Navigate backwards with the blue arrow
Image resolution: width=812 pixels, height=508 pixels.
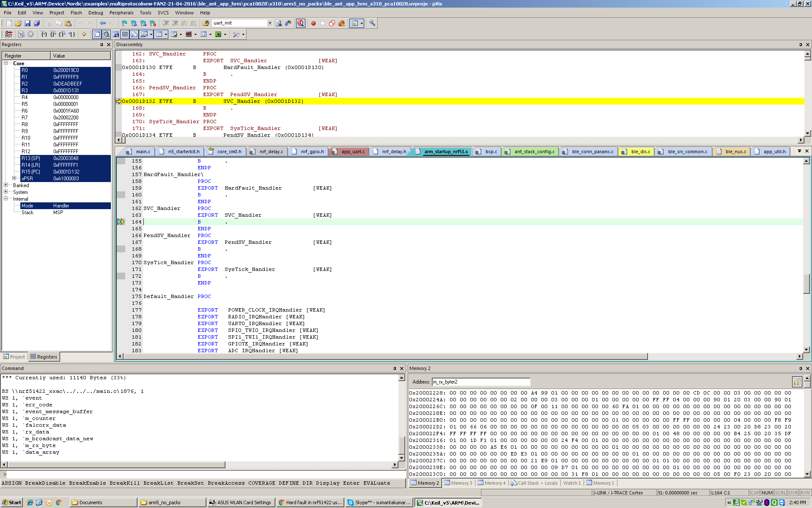[102, 23]
